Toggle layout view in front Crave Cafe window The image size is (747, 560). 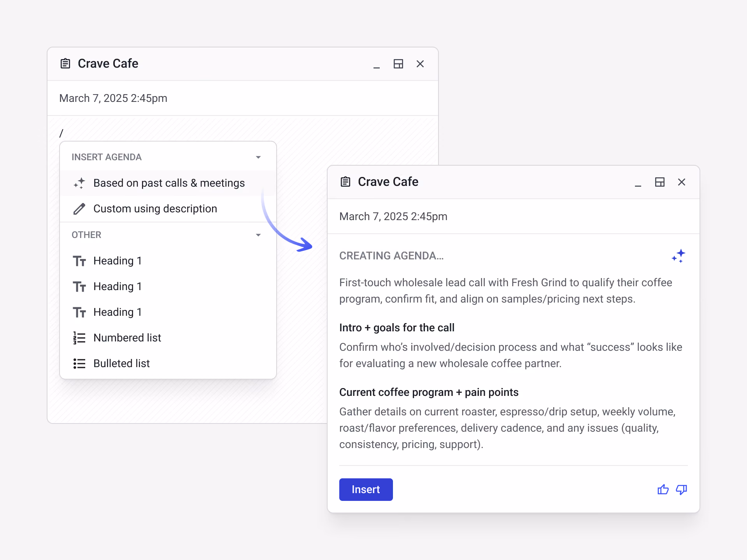[x=660, y=182]
